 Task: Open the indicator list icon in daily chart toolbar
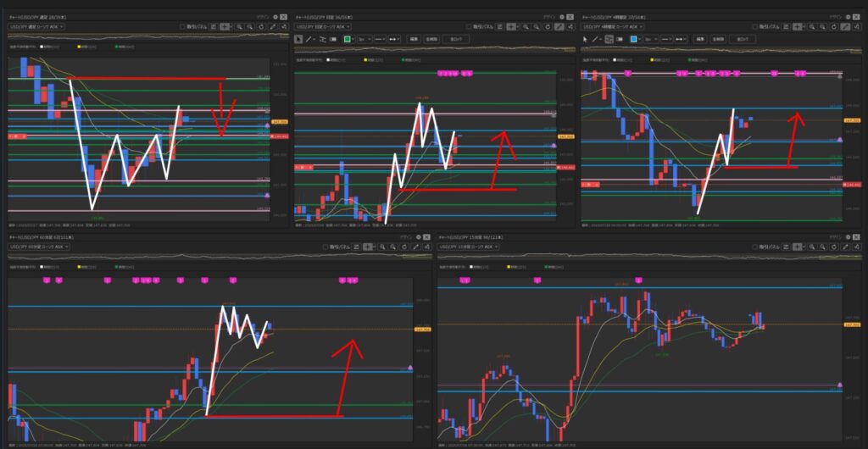(x=499, y=26)
